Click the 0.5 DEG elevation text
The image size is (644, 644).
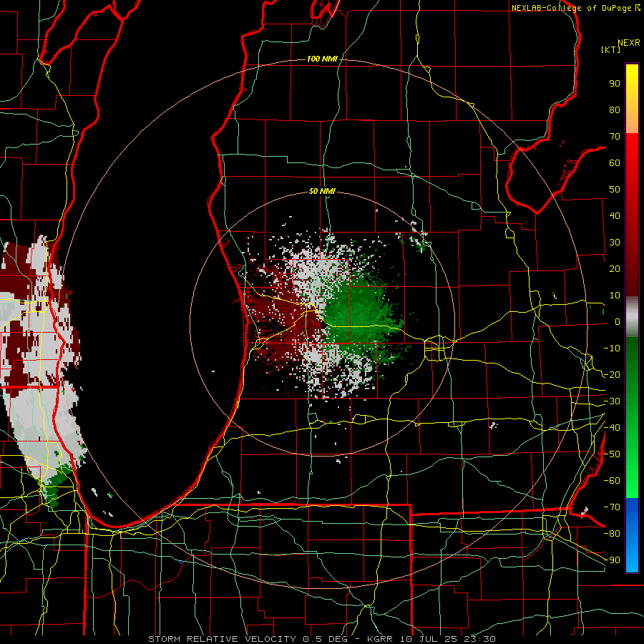pyautogui.click(x=326, y=639)
